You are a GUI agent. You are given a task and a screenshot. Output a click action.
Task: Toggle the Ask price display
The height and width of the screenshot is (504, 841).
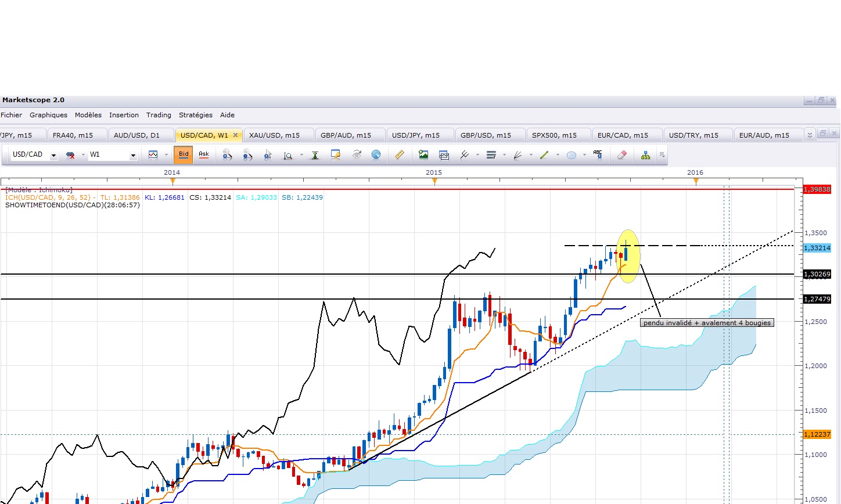204,155
